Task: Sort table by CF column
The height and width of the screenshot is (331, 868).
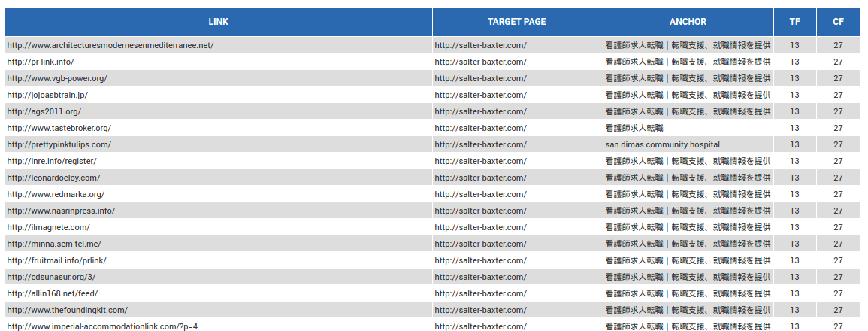Action: point(838,22)
